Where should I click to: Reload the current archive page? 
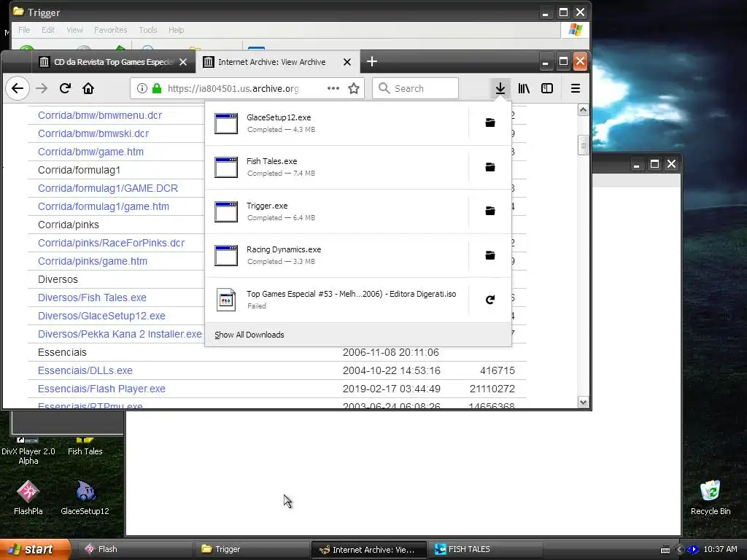[x=65, y=88]
